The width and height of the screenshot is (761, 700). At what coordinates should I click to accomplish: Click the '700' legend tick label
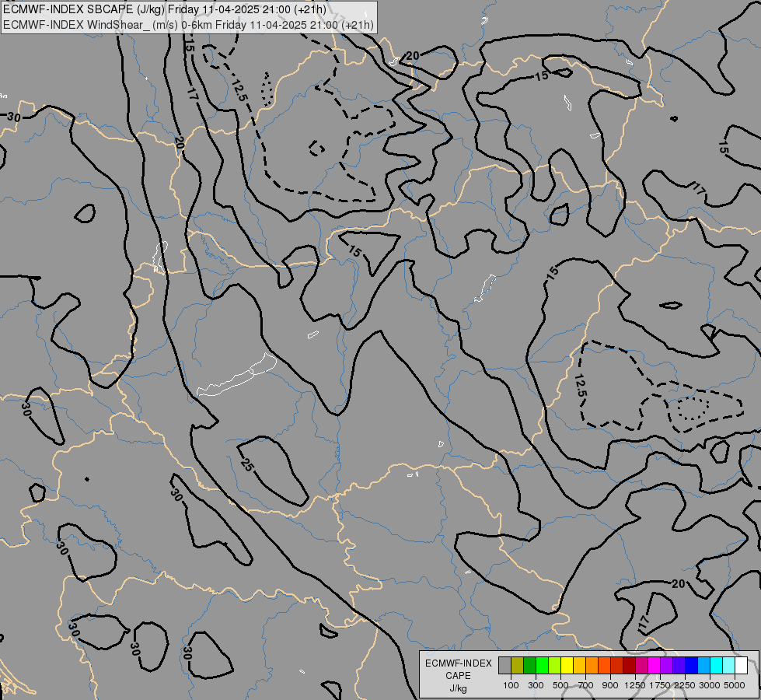click(586, 685)
